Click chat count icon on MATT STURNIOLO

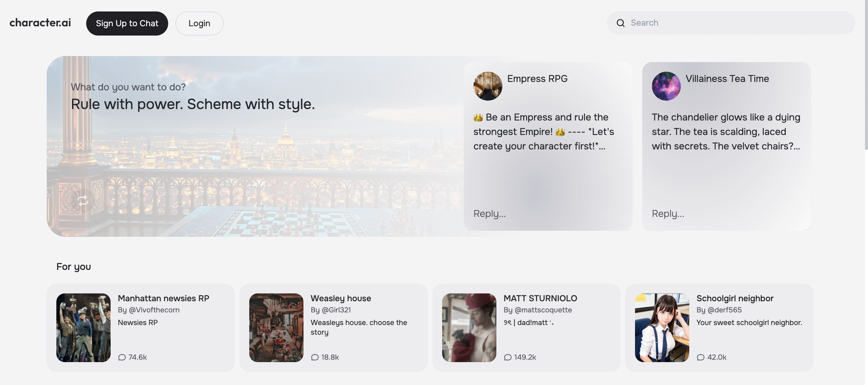click(508, 357)
